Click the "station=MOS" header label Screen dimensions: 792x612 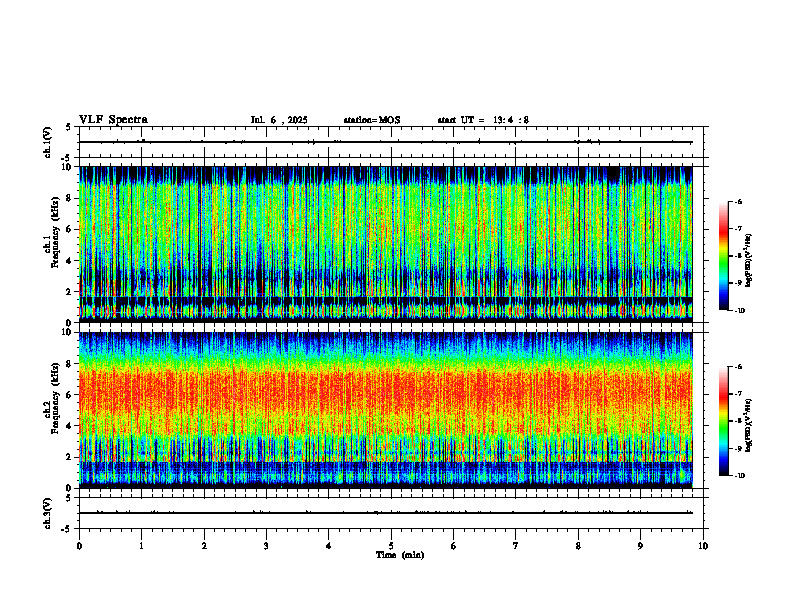coord(372,120)
